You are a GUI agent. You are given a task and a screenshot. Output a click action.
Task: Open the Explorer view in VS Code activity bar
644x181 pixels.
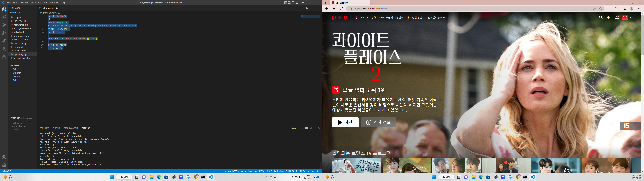pyautogui.click(x=4, y=9)
